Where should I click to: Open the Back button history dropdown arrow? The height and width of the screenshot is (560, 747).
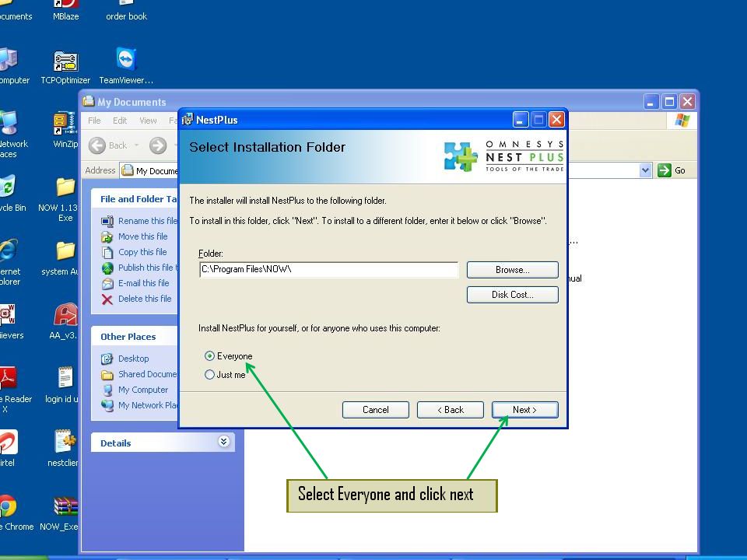[137, 145]
